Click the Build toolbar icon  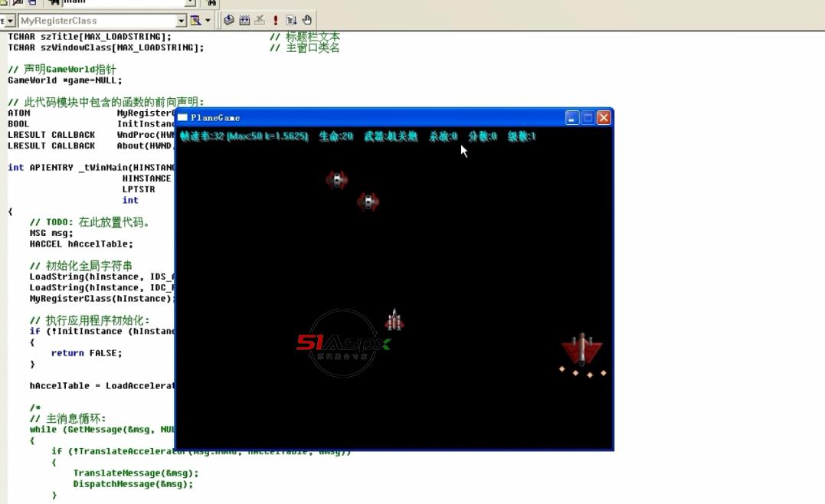pyautogui.click(x=244, y=20)
